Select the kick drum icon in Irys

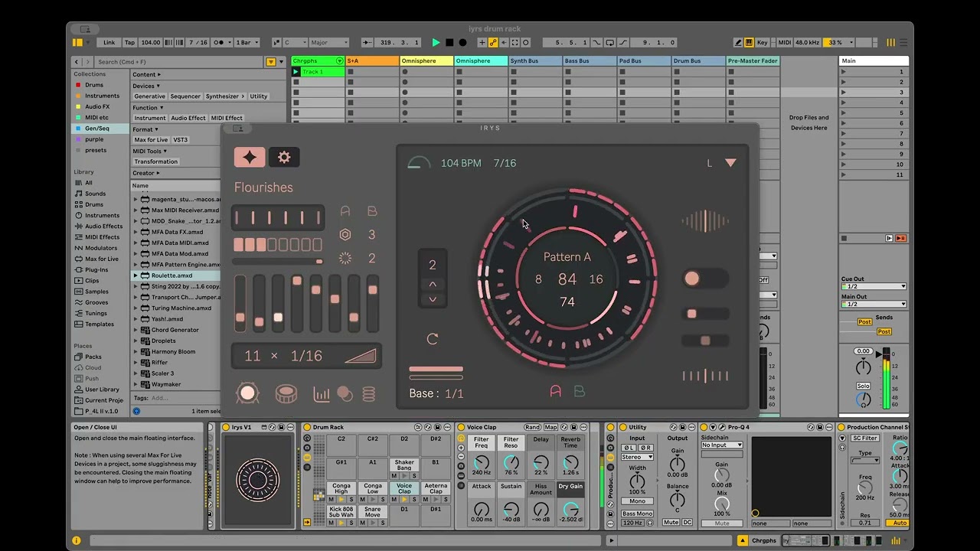coord(247,393)
